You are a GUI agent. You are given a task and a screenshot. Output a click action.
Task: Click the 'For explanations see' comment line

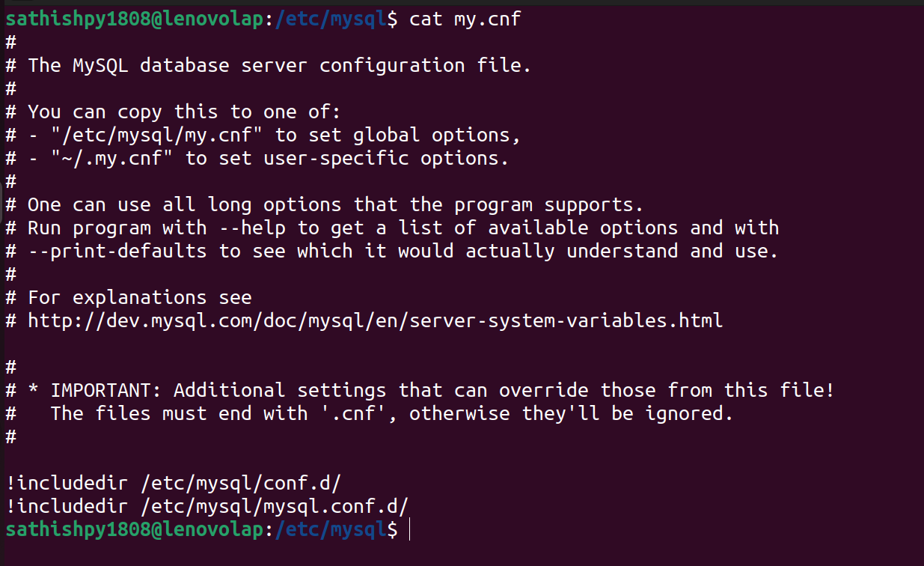tap(139, 297)
